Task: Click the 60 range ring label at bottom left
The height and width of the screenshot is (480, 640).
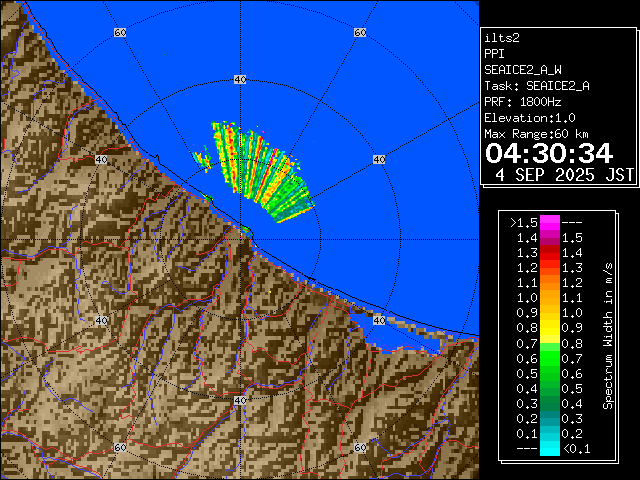Action: click(120, 447)
